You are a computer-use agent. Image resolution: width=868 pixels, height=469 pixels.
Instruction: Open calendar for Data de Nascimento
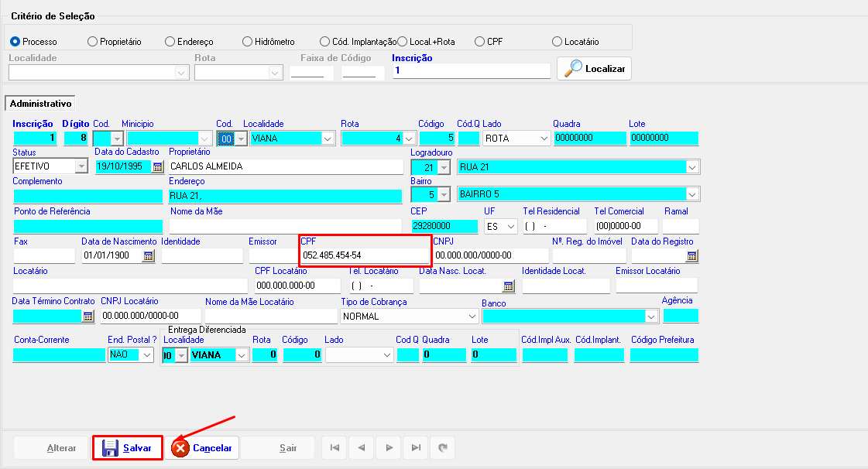[x=147, y=256]
